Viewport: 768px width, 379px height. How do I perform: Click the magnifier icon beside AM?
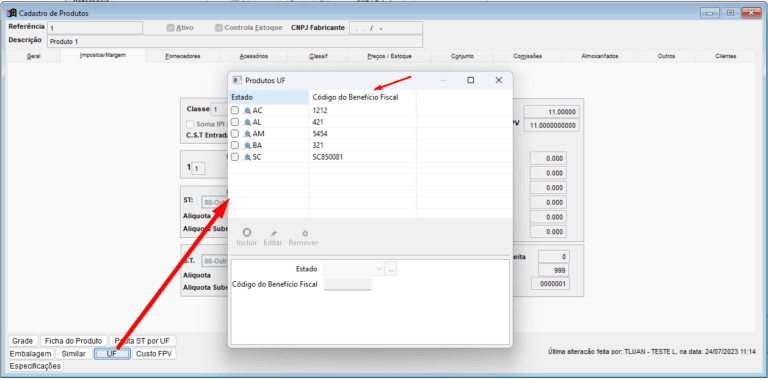(x=247, y=134)
